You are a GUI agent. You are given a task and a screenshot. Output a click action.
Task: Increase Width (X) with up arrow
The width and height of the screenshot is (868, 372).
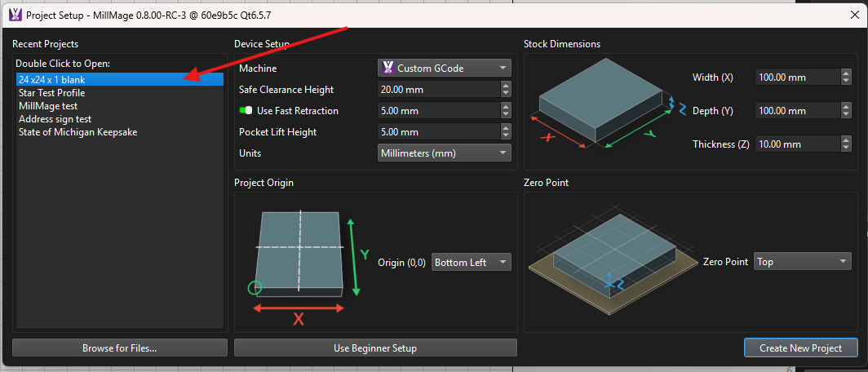point(846,73)
